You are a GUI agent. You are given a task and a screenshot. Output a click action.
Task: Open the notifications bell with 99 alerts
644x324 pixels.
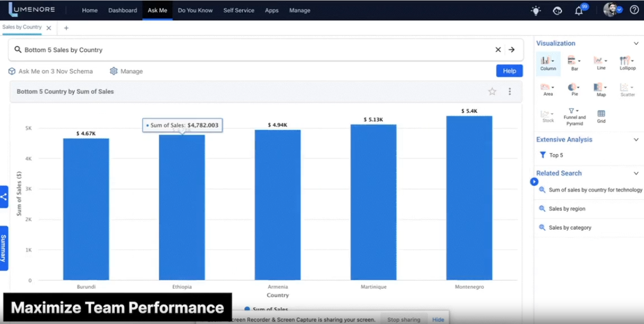[x=579, y=10]
